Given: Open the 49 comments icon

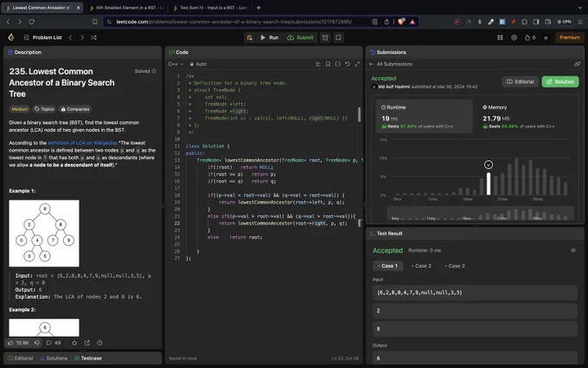Looking at the screenshot, I should 54,343.
